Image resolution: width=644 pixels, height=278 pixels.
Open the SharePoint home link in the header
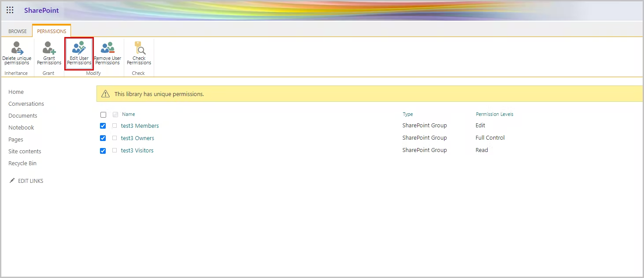41,10
